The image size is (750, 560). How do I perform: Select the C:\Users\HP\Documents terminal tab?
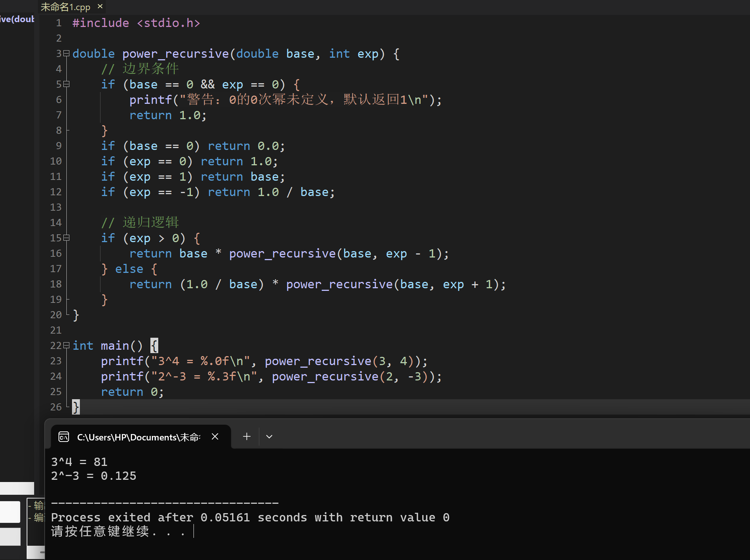coord(139,437)
